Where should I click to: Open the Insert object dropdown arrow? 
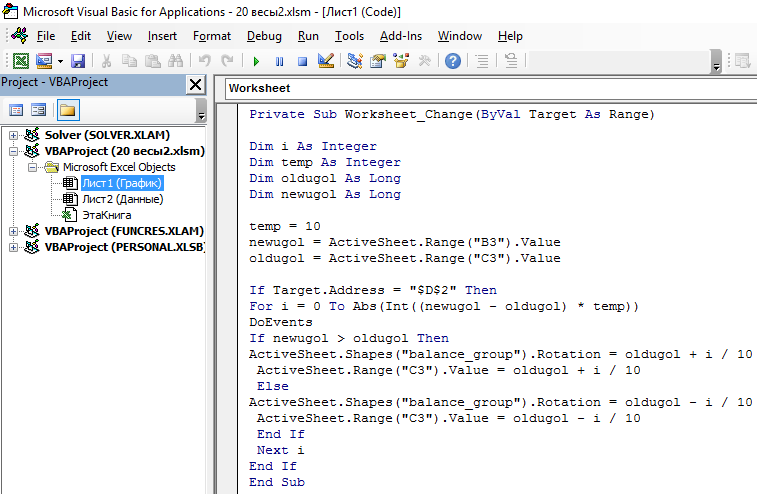60,61
